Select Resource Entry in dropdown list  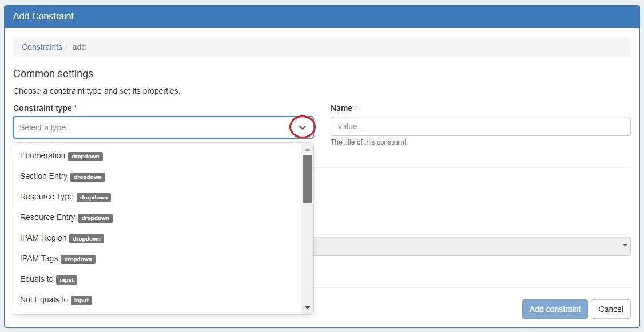(x=47, y=217)
